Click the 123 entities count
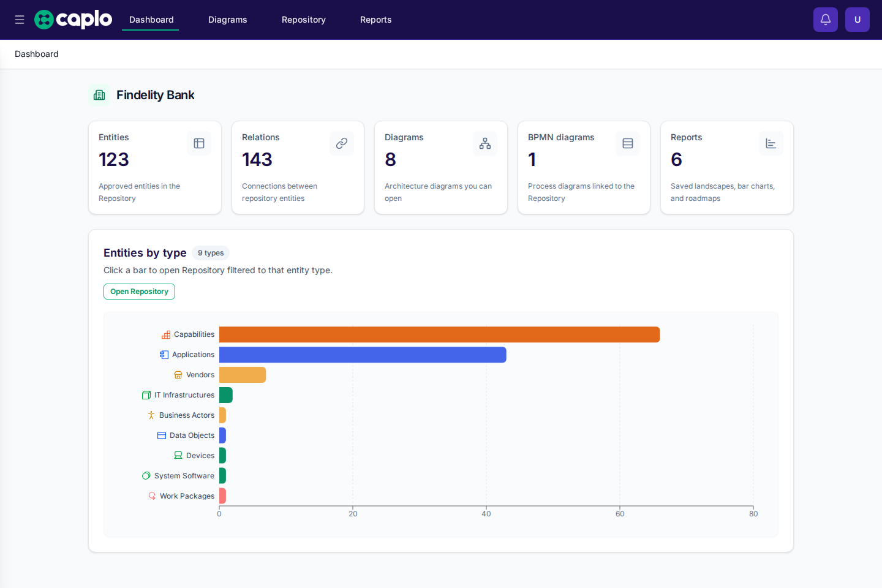This screenshot has height=588, width=882. [x=114, y=160]
